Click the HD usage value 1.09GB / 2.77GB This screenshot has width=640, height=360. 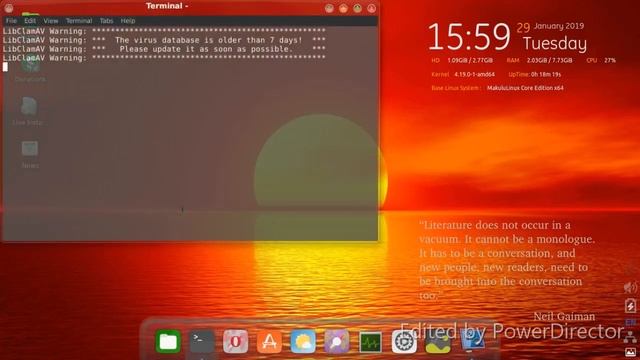click(x=470, y=60)
